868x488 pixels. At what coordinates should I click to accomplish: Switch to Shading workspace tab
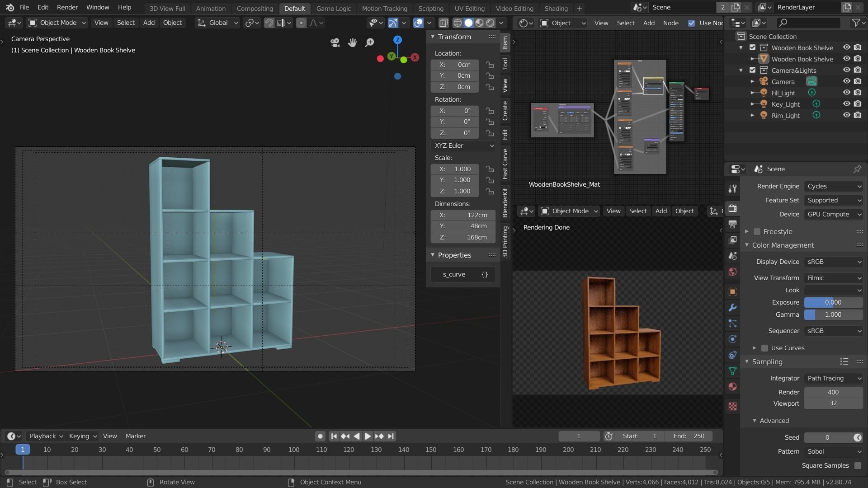click(x=556, y=8)
